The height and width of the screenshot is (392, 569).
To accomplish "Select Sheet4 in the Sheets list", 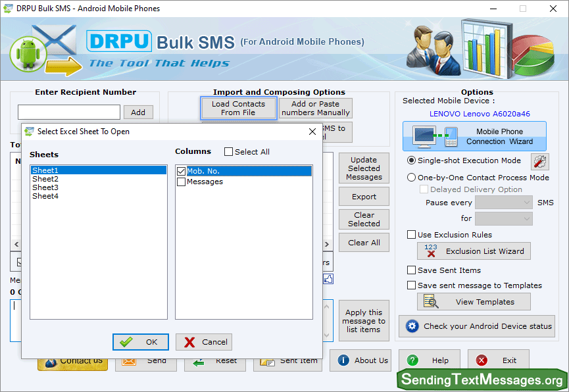I will (x=99, y=196).
